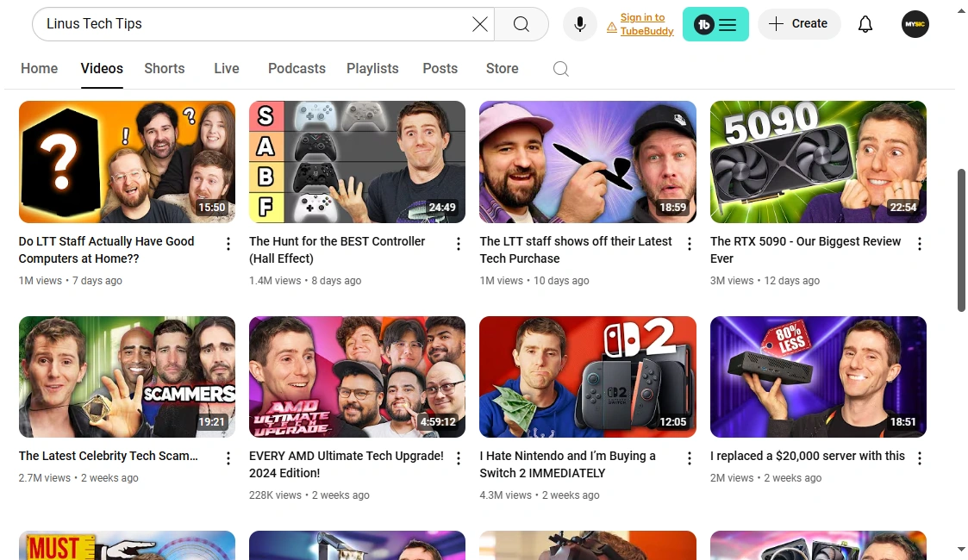Click '1M views • 10 days ago' text
968x560 pixels.
click(x=534, y=281)
